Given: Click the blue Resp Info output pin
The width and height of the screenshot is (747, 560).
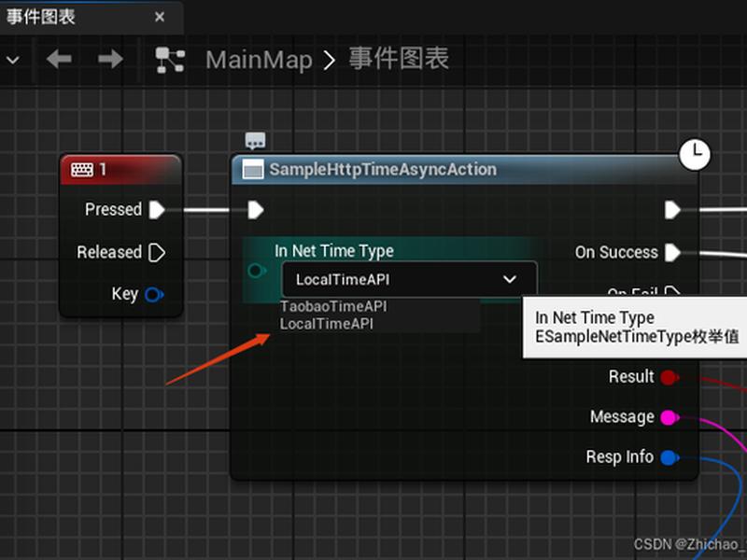Looking at the screenshot, I should pyautogui.click(x=669, y=457).
